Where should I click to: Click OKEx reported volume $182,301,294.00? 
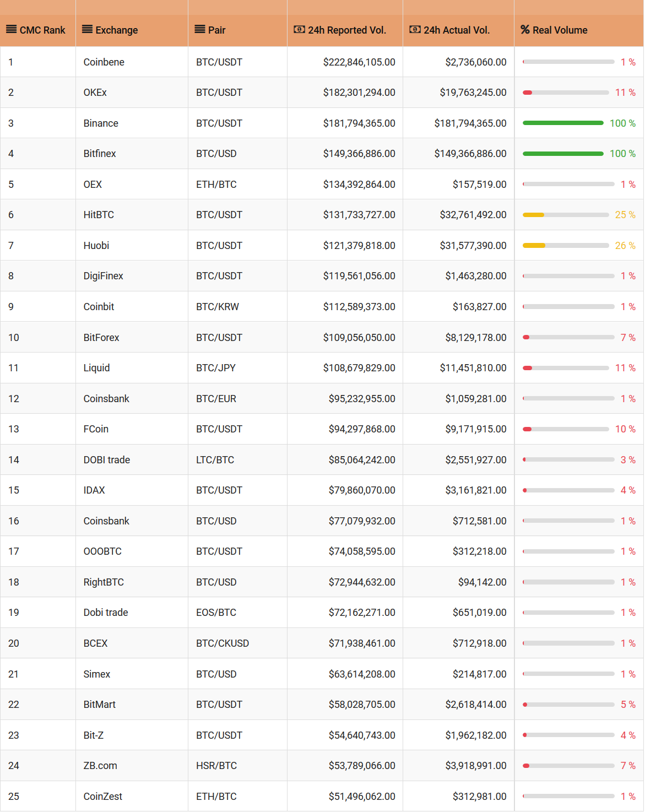pos(359,93)
